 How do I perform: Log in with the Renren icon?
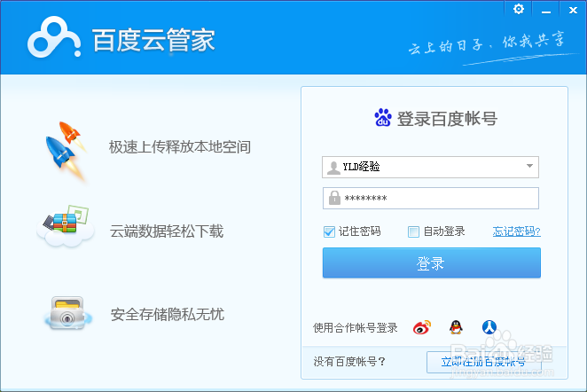489,327
